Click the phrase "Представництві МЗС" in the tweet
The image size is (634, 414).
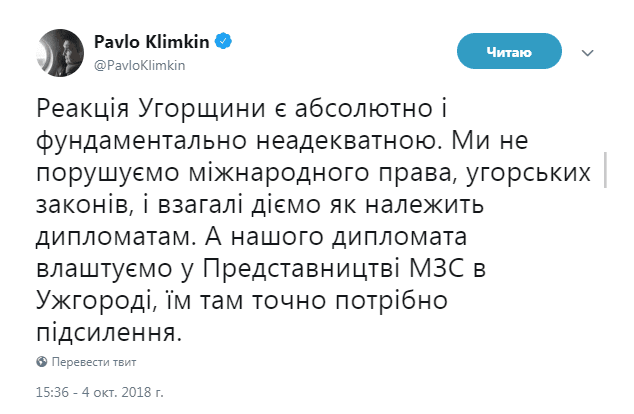pyautogui.click(x=333, y=268)
